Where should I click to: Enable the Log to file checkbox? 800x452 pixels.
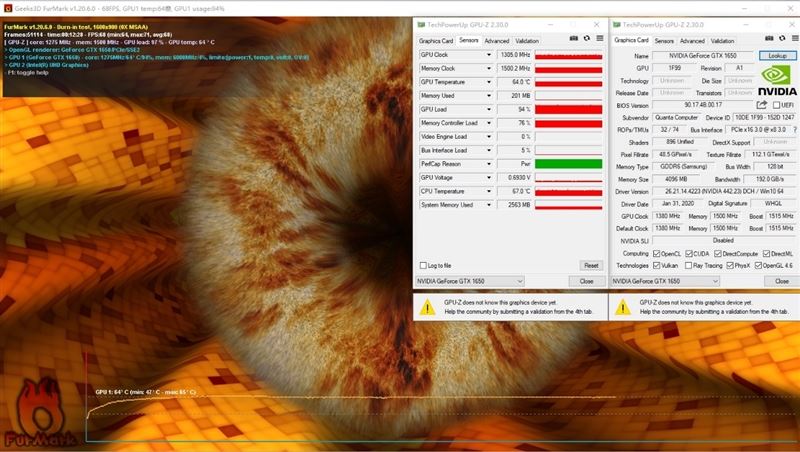(423, 265)
